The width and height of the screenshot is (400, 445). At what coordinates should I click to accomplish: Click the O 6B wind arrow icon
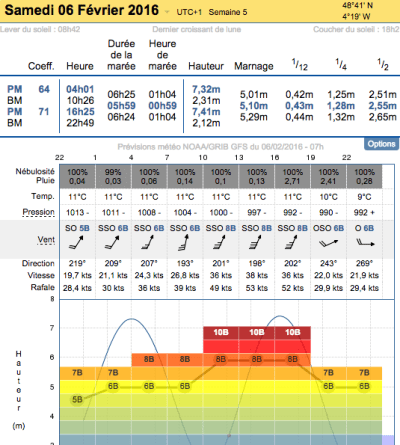365,242
